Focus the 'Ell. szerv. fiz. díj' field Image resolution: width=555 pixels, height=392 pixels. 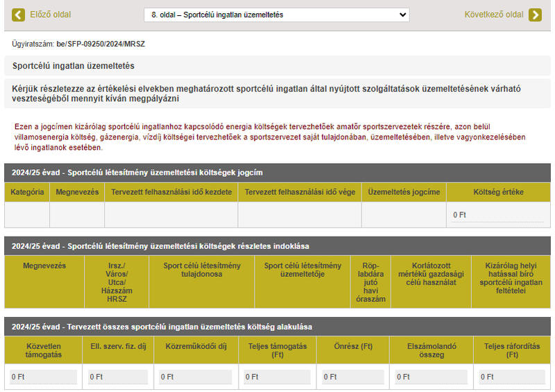[118, 377]
